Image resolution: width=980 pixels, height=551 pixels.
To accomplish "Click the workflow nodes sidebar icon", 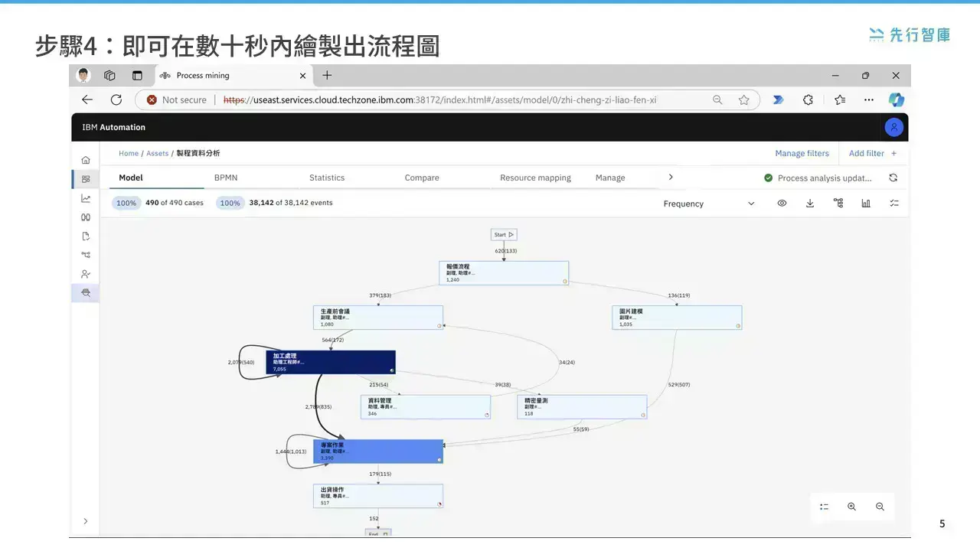I will pyautogui.click(x=86, y=255).
